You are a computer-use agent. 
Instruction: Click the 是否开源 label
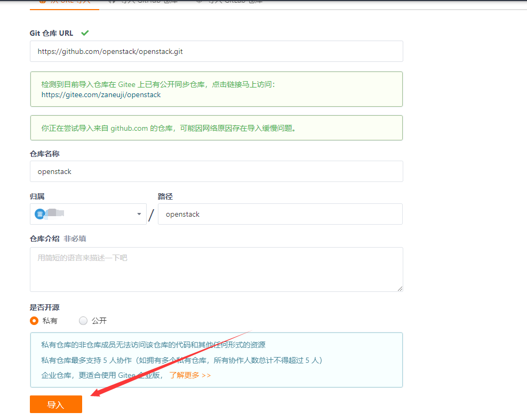pos(44,307)
